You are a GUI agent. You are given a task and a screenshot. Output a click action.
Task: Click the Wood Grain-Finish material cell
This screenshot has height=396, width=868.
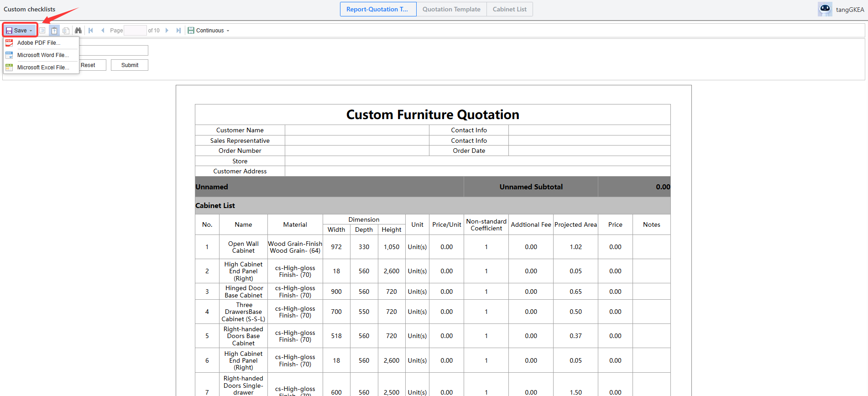[295, 247]
